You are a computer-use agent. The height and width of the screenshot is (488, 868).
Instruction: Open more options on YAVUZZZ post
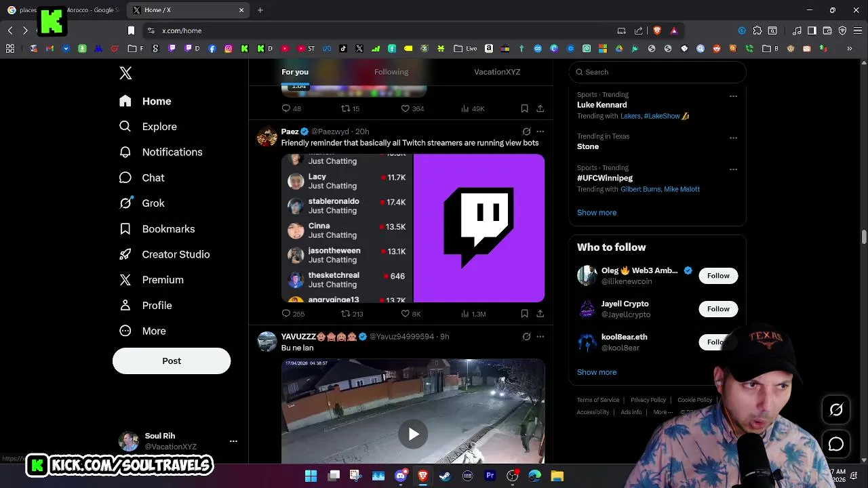pos(540,337)
